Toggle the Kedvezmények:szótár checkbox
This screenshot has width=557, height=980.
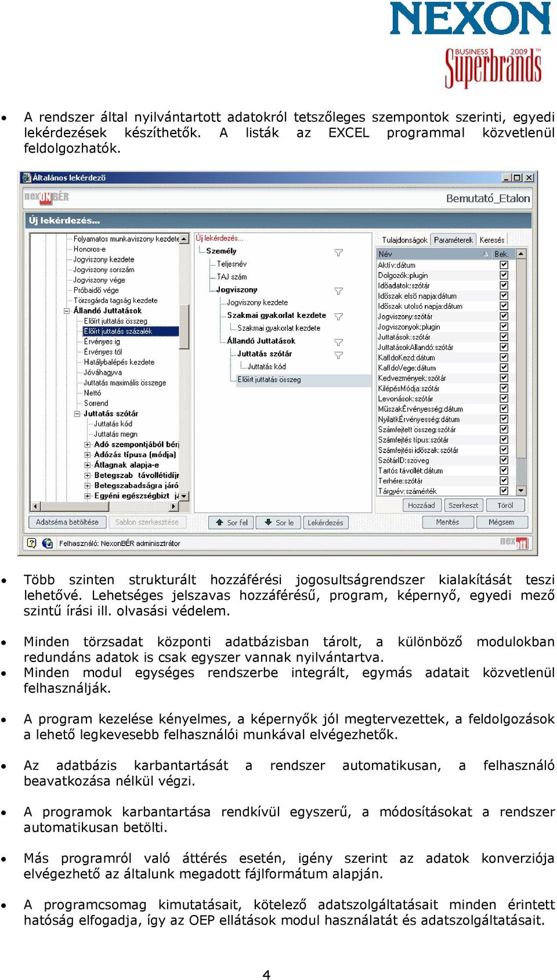click(504, 378)
